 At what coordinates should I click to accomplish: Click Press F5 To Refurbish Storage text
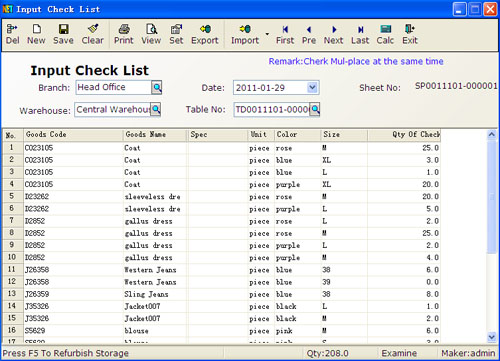click(66, 353)
